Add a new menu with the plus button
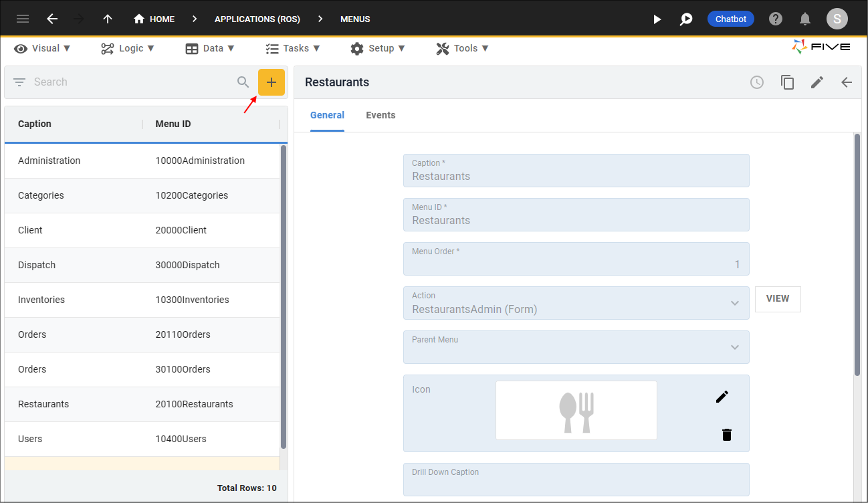Image resolution: width=868 pixels, height=503 pixels. pos(272,82)
